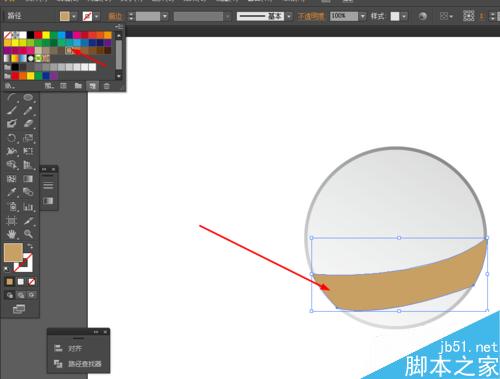This screenshot has width=500, height=379.
Task: Select the Paintbrush tool
Action: click(x=12, y=110)
